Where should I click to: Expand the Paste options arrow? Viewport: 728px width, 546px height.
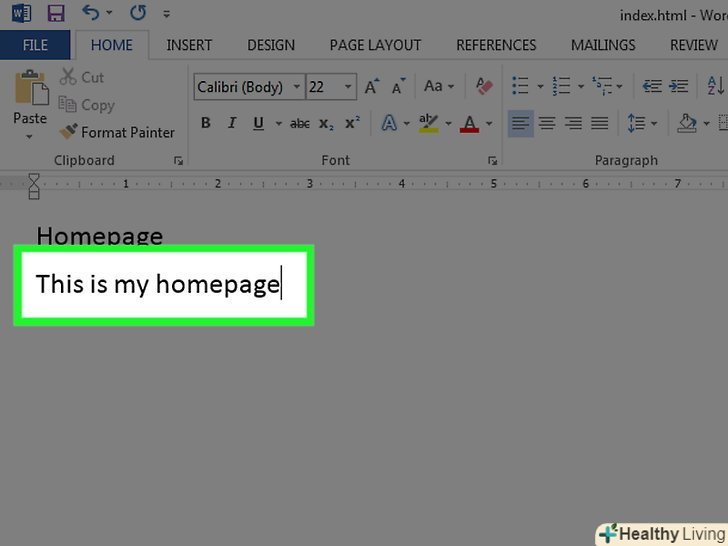(29, 136)
